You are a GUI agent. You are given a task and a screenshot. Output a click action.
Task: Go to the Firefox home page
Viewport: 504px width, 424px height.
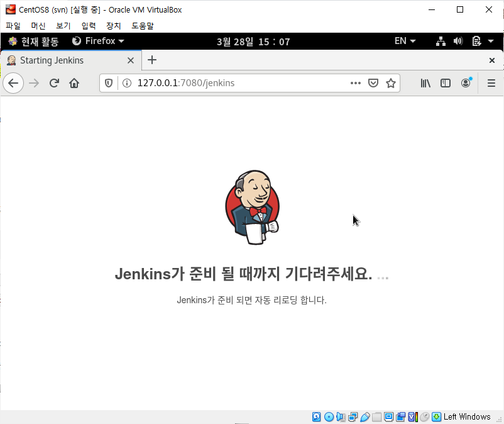74,83
